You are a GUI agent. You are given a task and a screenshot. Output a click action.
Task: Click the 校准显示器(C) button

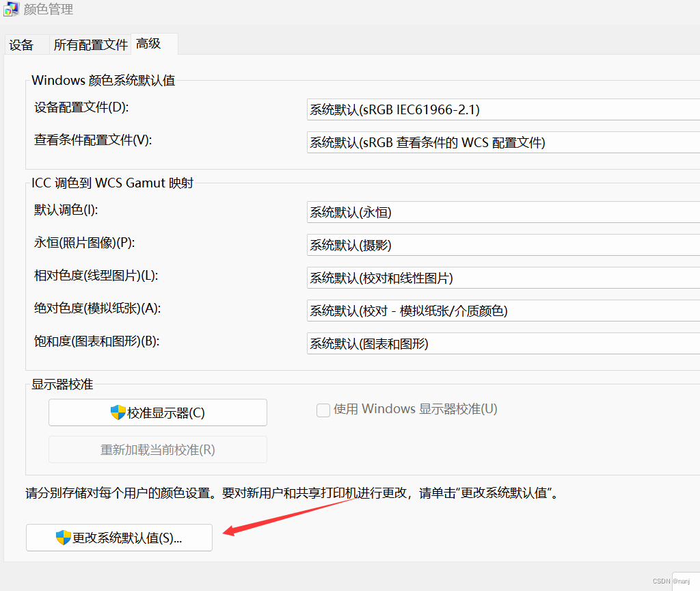[x=158, y=412]
